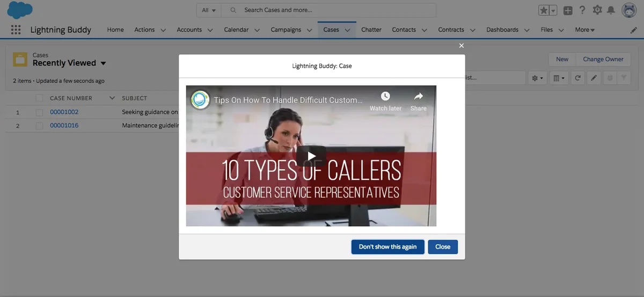Refresh the Cases list
This screenshot has width=644, height=297.
pos(577,78)
